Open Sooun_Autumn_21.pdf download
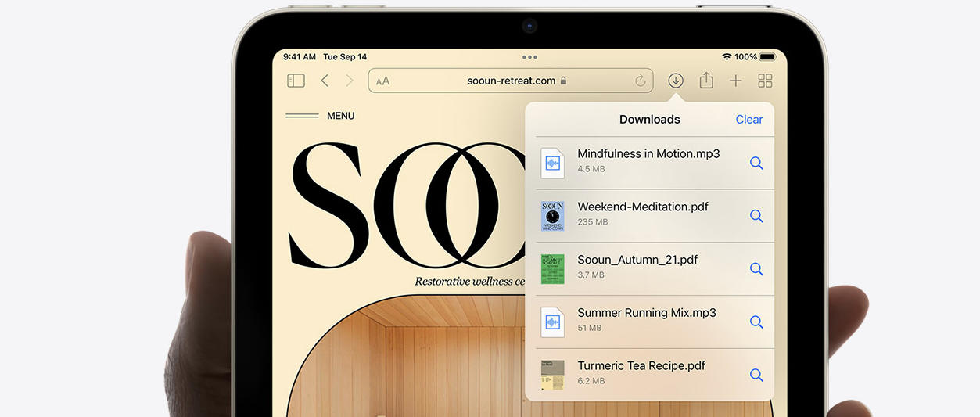Image resolution: width=980 pixels, height=417 pixels. pos(637,260)
